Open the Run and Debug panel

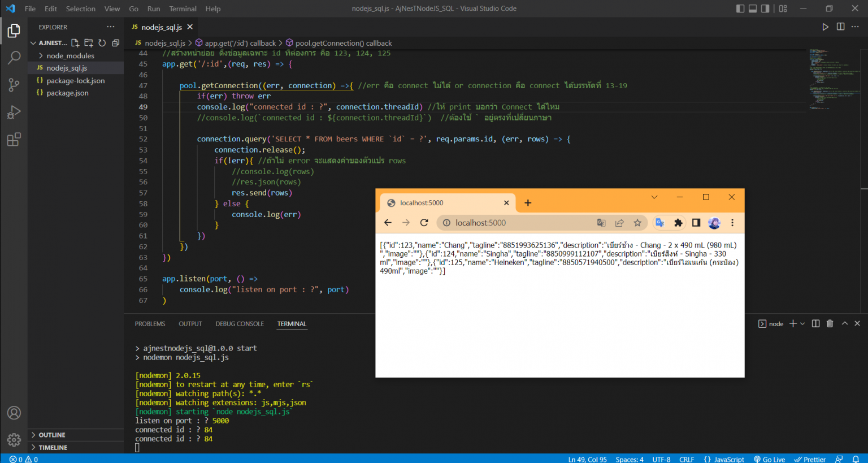pyautogui.click(x=14, y=112)
